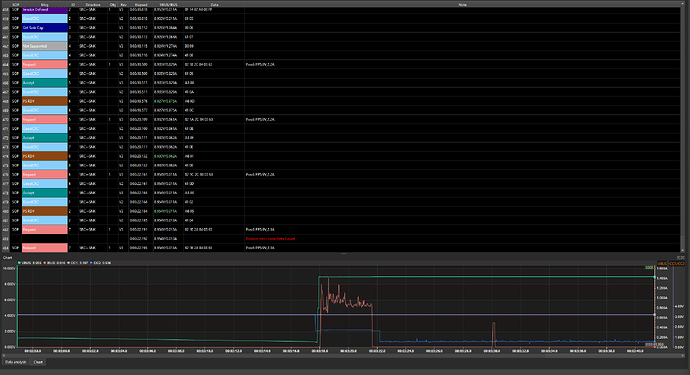The image size is (690, 375).
Task: Click the Direction column header
Action: pyautogui.click(x=93, y=4)
